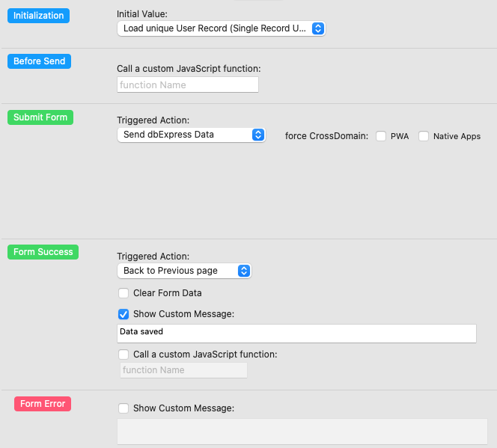Select the Initialization section badge
This screenshot has width=497, height=448.
[38, 16]
